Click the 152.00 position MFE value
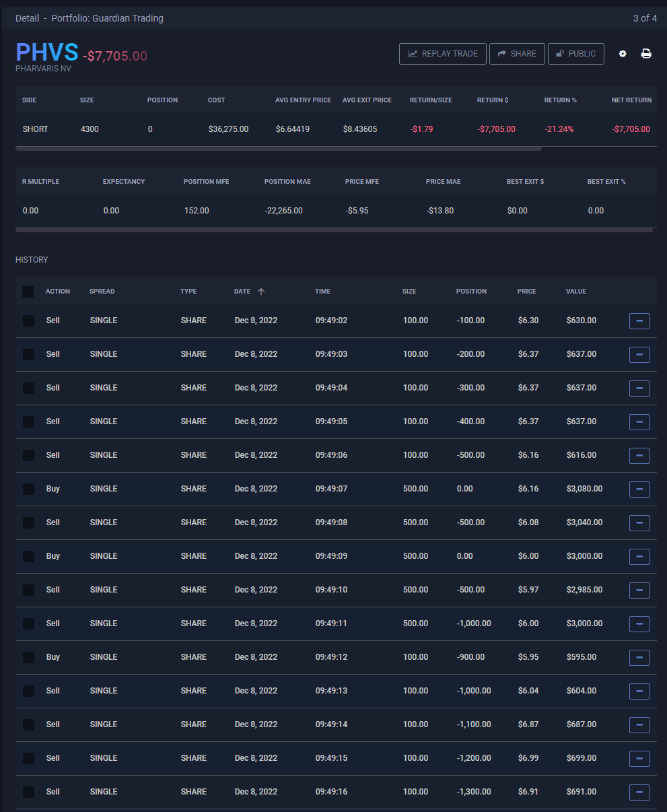 coord(197,210)
